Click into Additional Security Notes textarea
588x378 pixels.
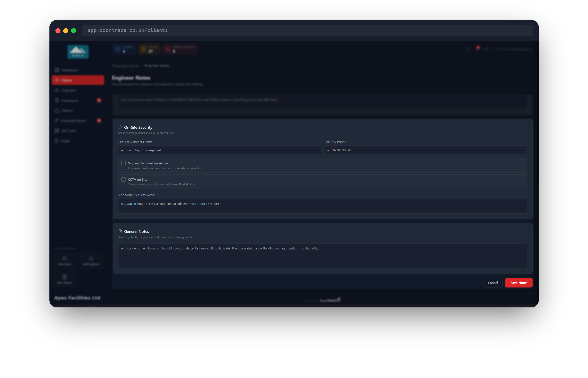(323, 206)
